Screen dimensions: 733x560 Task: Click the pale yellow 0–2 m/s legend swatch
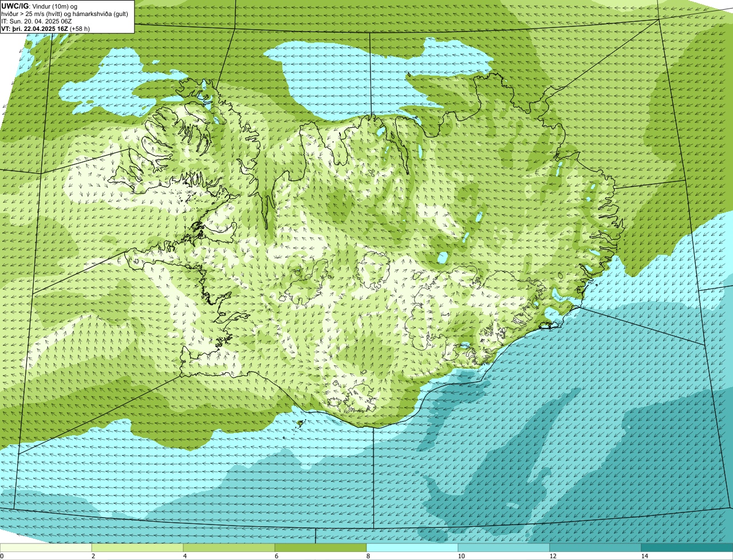(x=46, y=547)
